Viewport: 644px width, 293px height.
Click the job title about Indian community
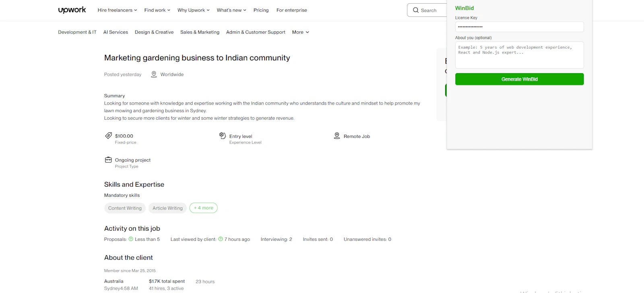(197, 58)
